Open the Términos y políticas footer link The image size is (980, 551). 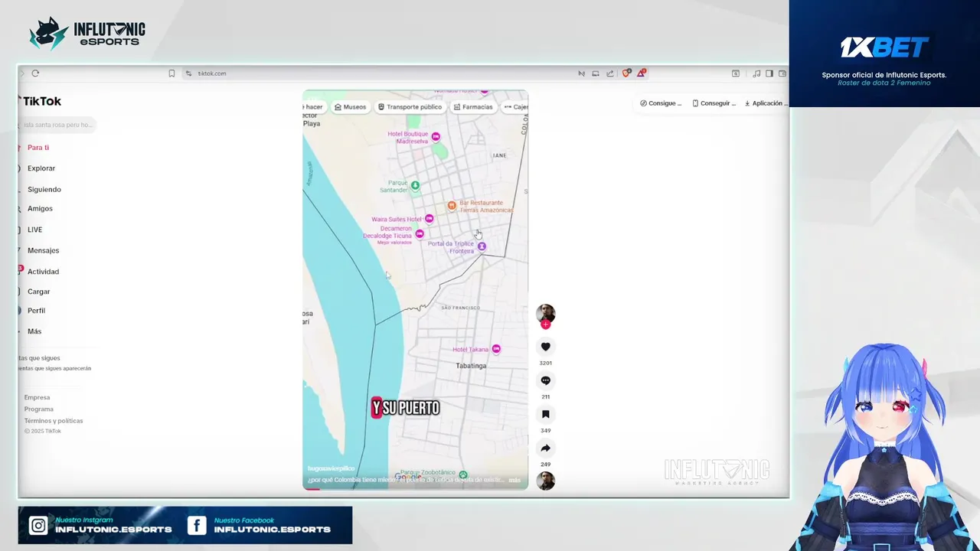54,420
